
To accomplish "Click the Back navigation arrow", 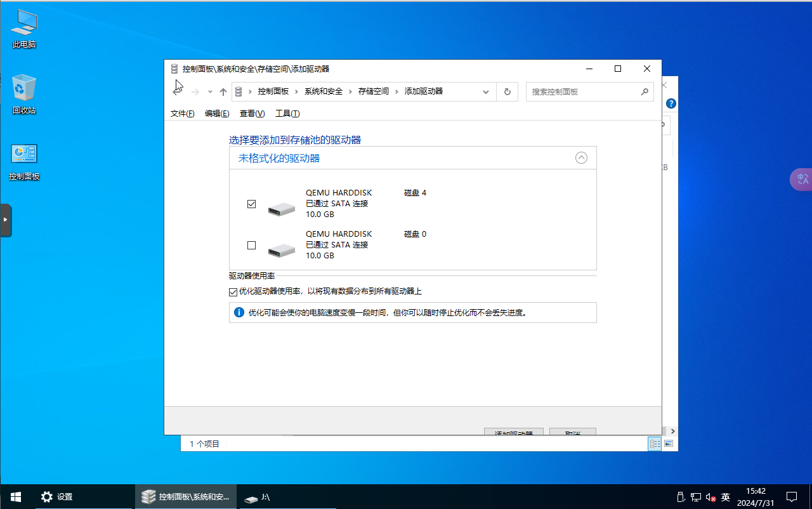I will click(178, 92).
